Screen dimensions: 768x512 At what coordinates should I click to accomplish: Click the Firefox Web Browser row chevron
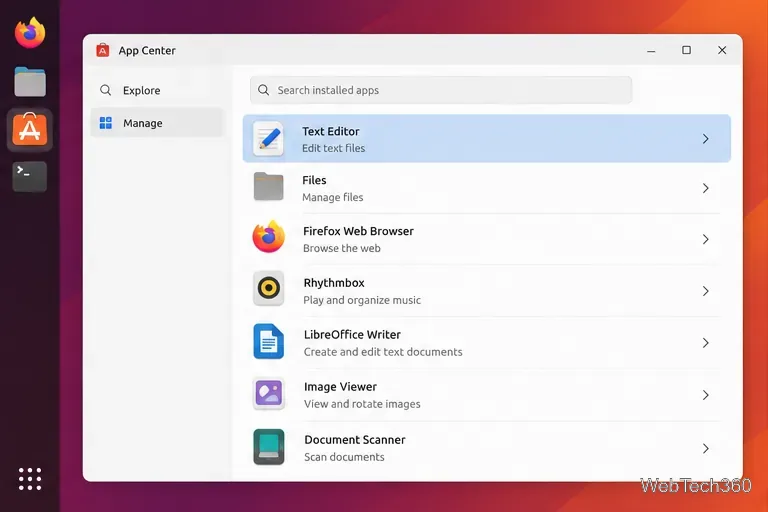point(705,239)
